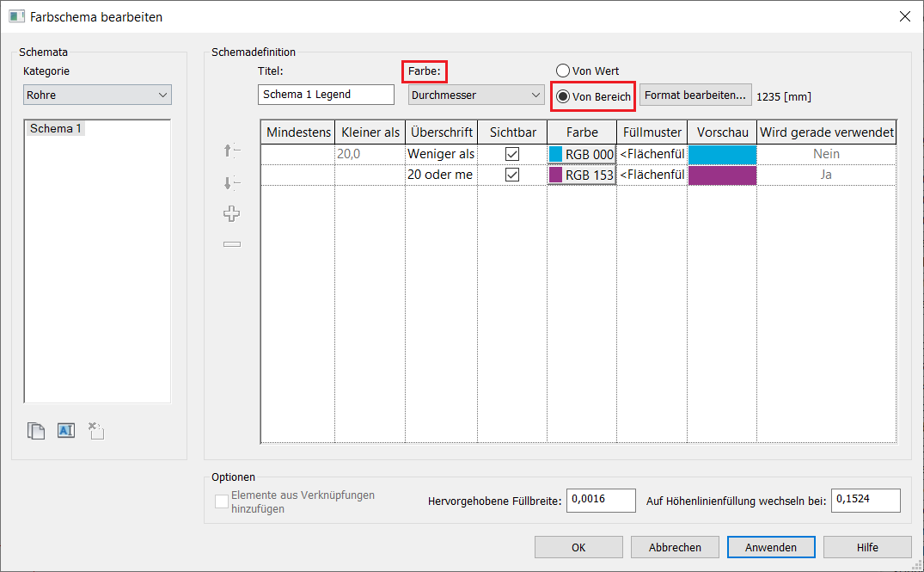Expand the Farbe dropdown set to Durchmesser

tap(474, 95)
